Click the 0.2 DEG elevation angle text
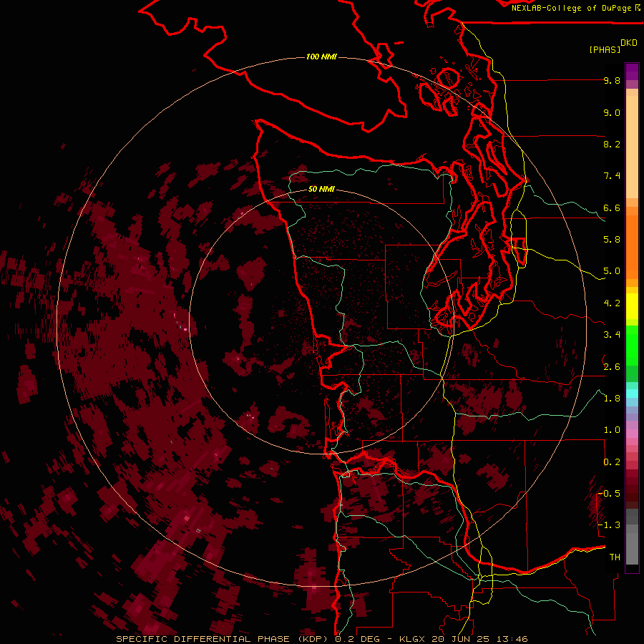Screen dimensions: 644x644 [357, 639]
